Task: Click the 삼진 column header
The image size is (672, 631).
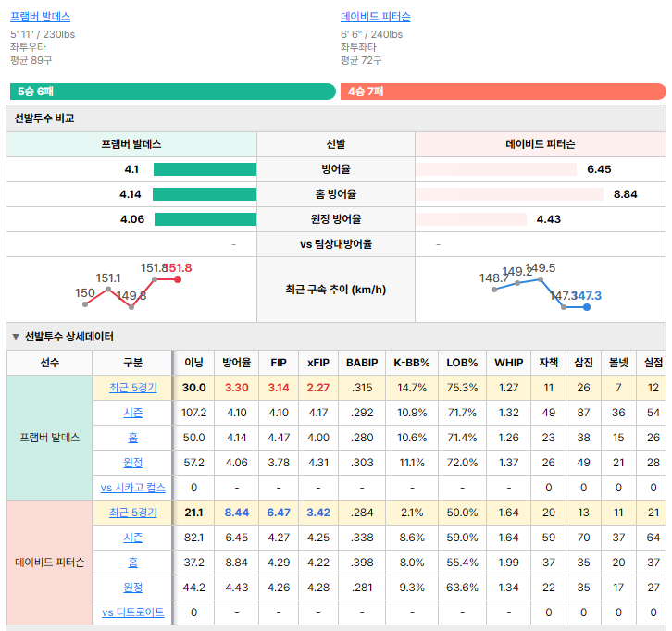Action: [583, 363]
